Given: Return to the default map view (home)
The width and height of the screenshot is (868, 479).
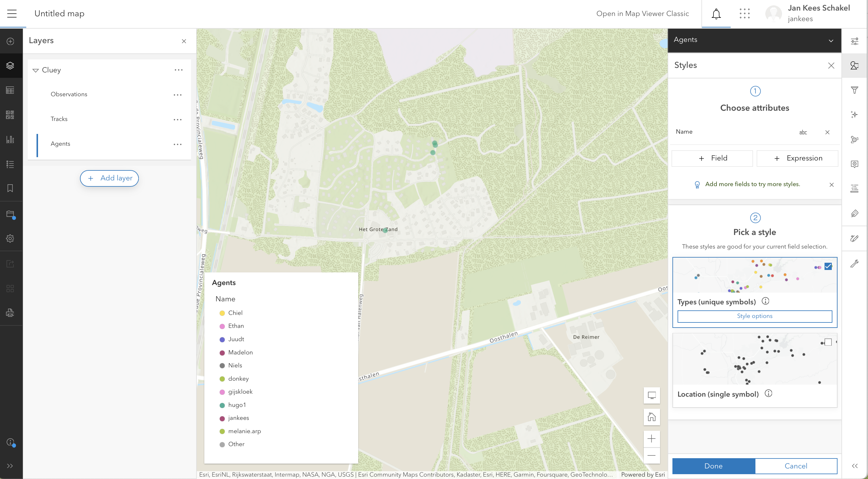Looking at the screenshot, I should tap(651, 417).
